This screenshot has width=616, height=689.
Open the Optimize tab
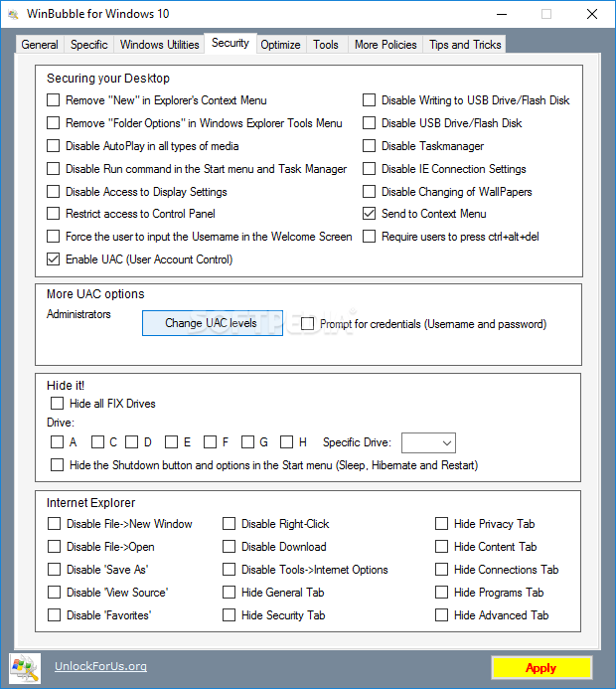click(x=280, y=45)
